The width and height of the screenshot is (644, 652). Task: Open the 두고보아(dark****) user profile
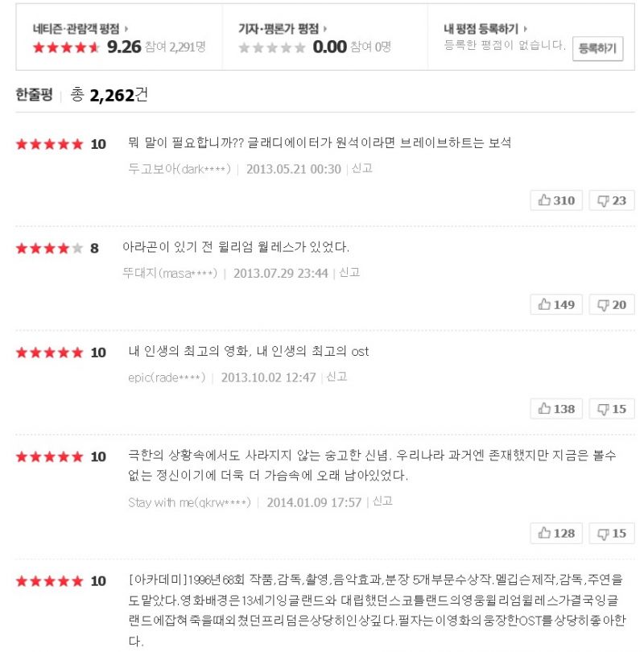180,169
